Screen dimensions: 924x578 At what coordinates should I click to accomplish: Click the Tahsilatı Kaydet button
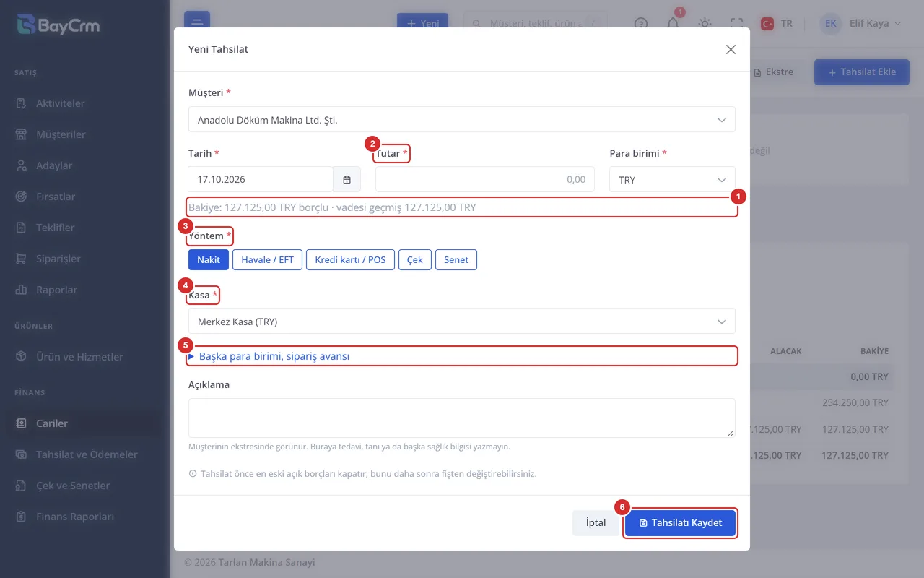click(680, 522)
